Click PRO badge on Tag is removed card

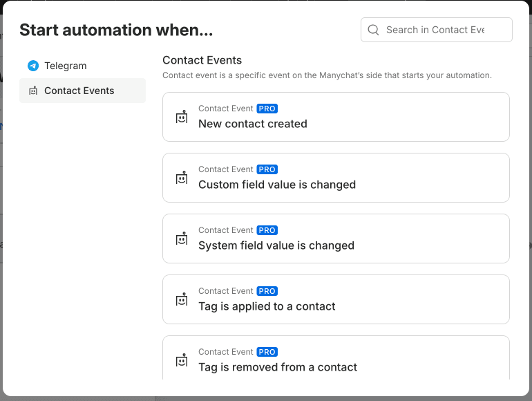[267, 352]
